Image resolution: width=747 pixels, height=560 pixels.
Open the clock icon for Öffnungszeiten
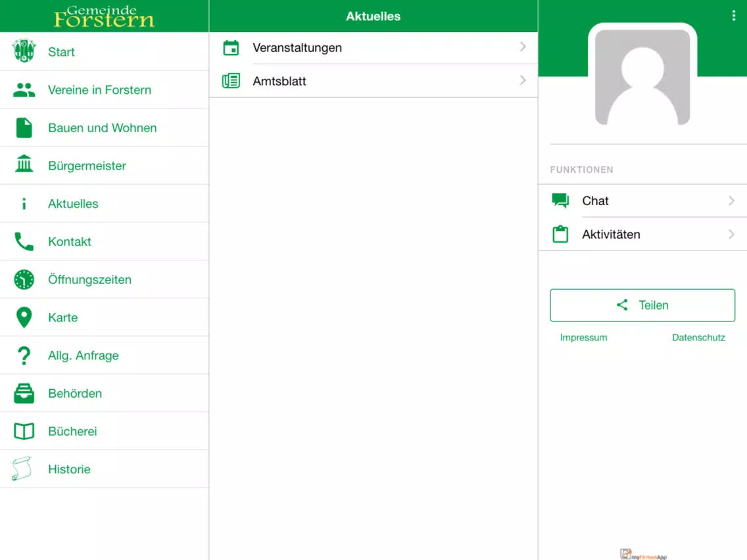coord(24,279)
